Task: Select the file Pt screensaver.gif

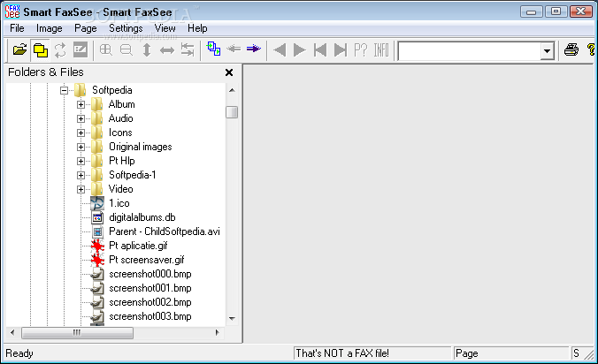Action: (147, 260)
